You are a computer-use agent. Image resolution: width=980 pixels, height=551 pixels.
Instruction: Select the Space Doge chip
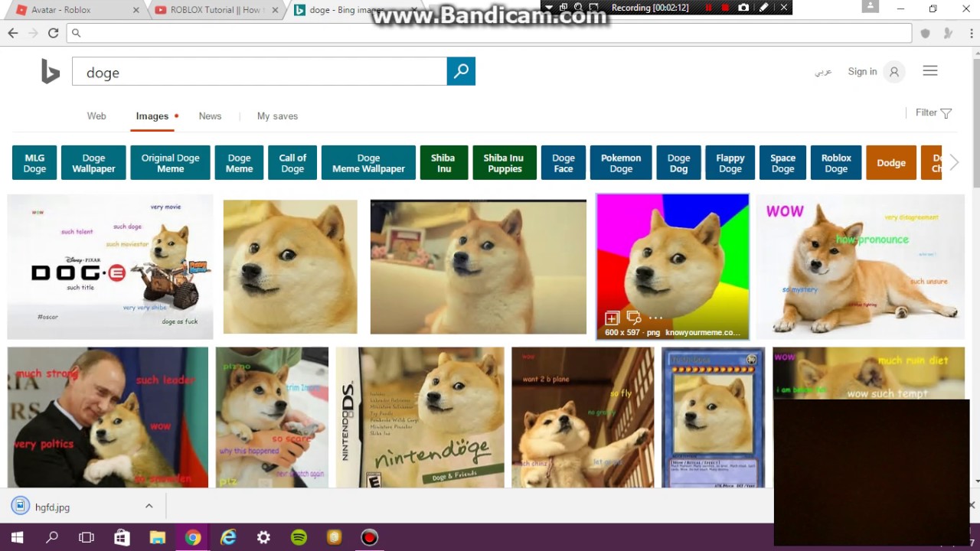(x=782, y=163)
